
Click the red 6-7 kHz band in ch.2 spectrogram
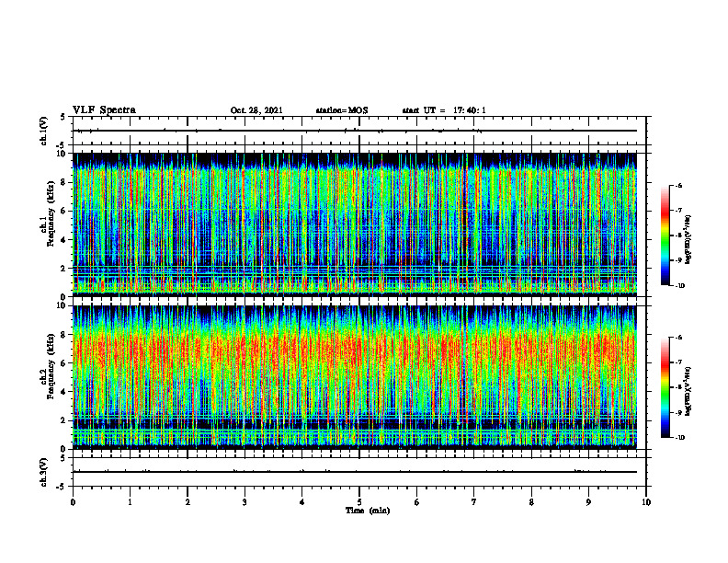[x=355, y=350]
